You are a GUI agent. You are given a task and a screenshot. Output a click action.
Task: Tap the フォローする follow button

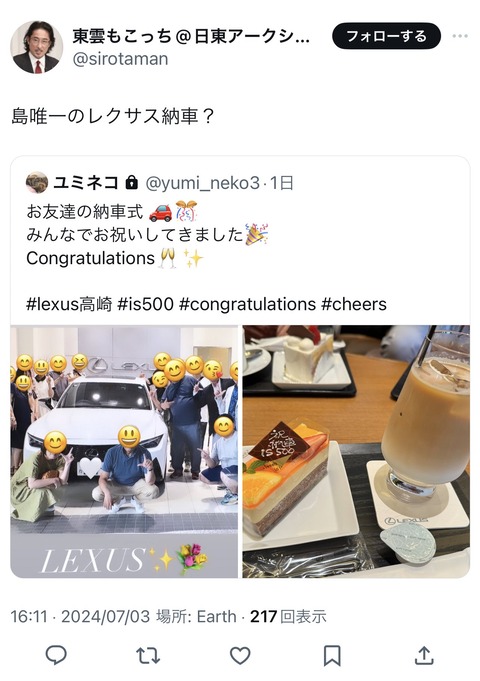click(386, 36)
